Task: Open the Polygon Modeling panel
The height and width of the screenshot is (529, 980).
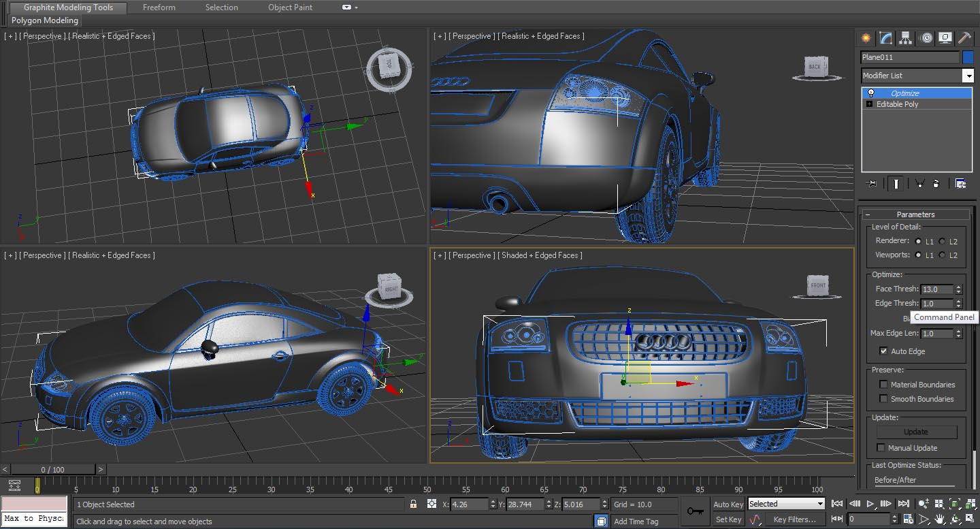Action: (45, 20)
